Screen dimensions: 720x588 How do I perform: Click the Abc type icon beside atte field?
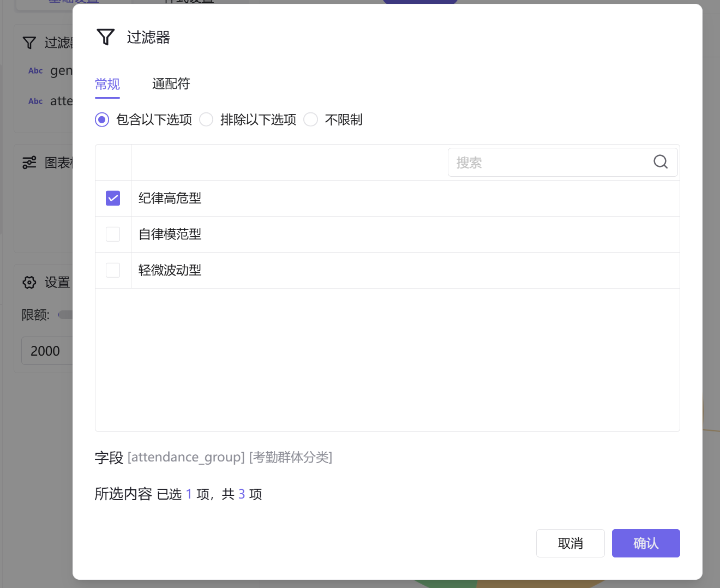[35, 101]
